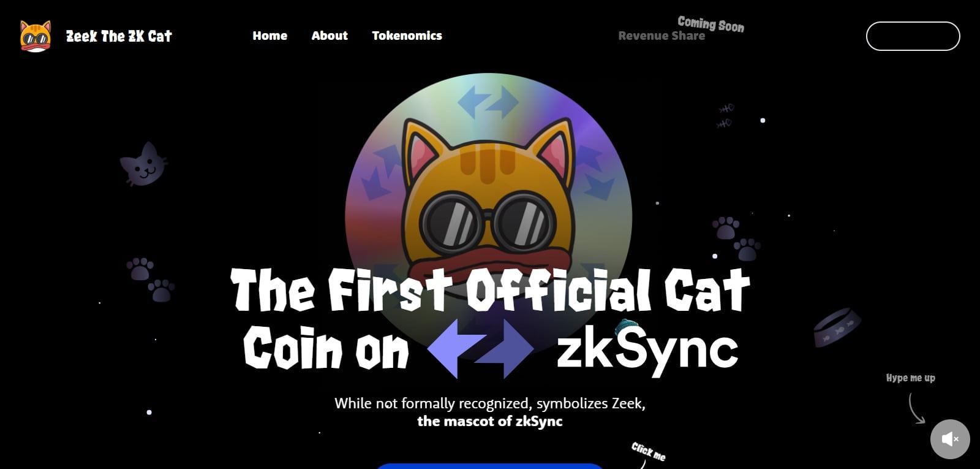The width and height of the screenshot is (980, 469).
Task: Select the Revenue Share coming-soon link
Action: 661,36
